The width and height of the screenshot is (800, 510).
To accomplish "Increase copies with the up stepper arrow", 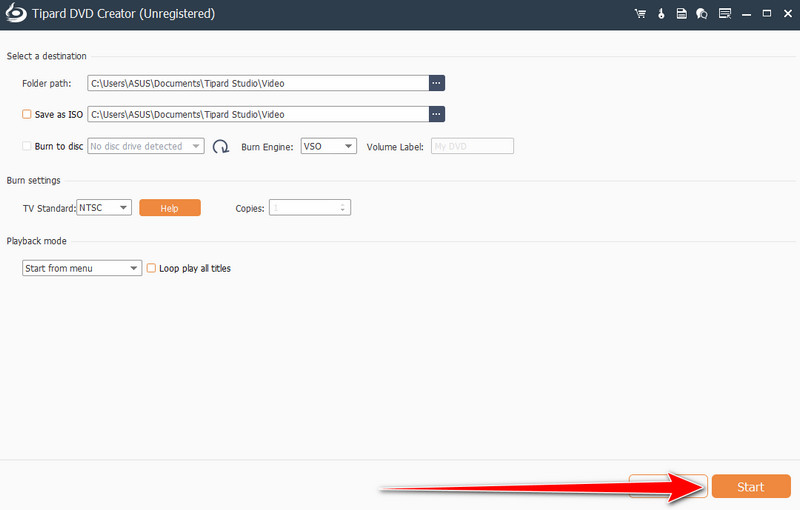I will (343, 205).
